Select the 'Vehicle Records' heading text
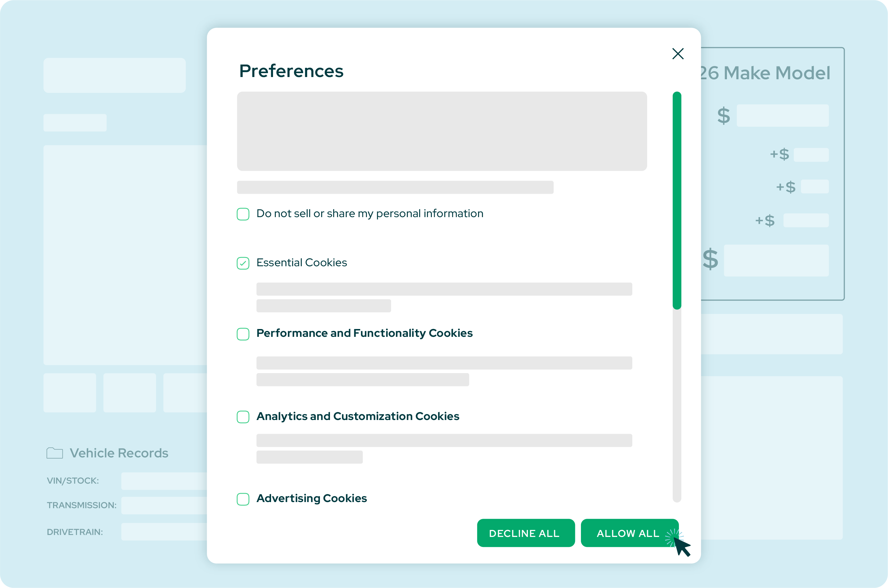 119,453
